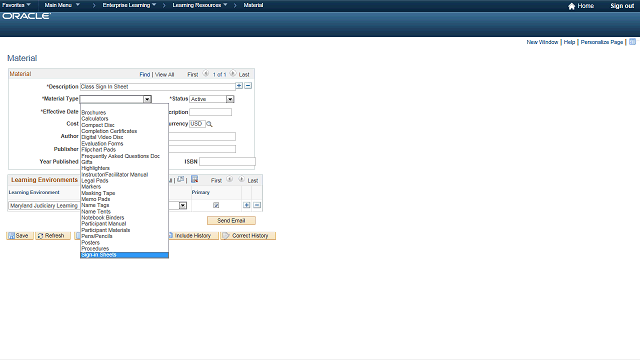This screenshot has height=360, width=640.
Task: Show previous Learning Environments row arrow
Action: pyautogui.click(x=229, y=179)
